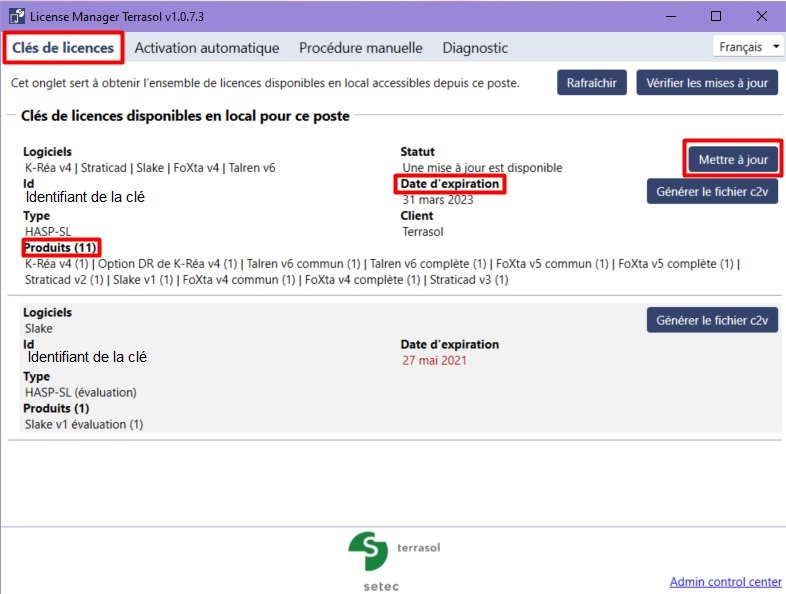Click the 'Statut' label

click(418, 151)
